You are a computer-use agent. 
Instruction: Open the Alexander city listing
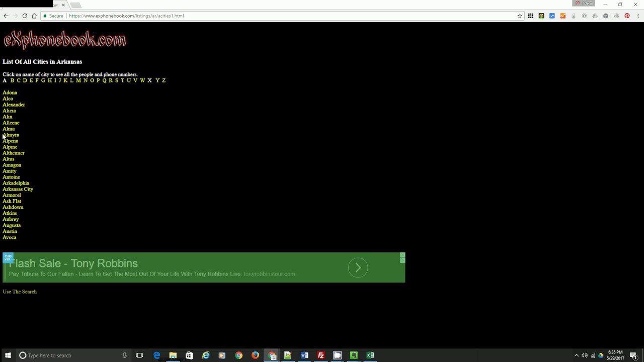(x=14, y=105)
